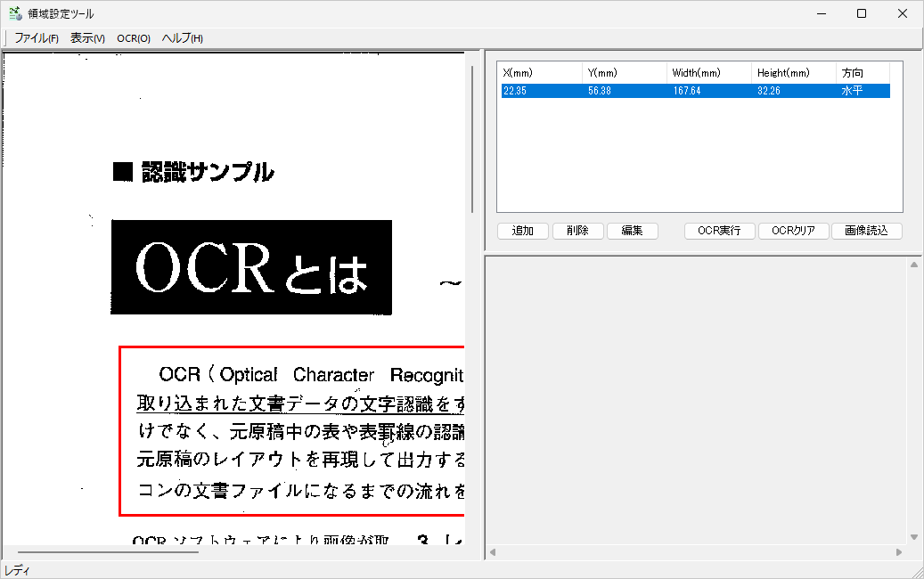Click the 方向 column header
This screenshot has width=924, height=579.
[x=863, y=73]
